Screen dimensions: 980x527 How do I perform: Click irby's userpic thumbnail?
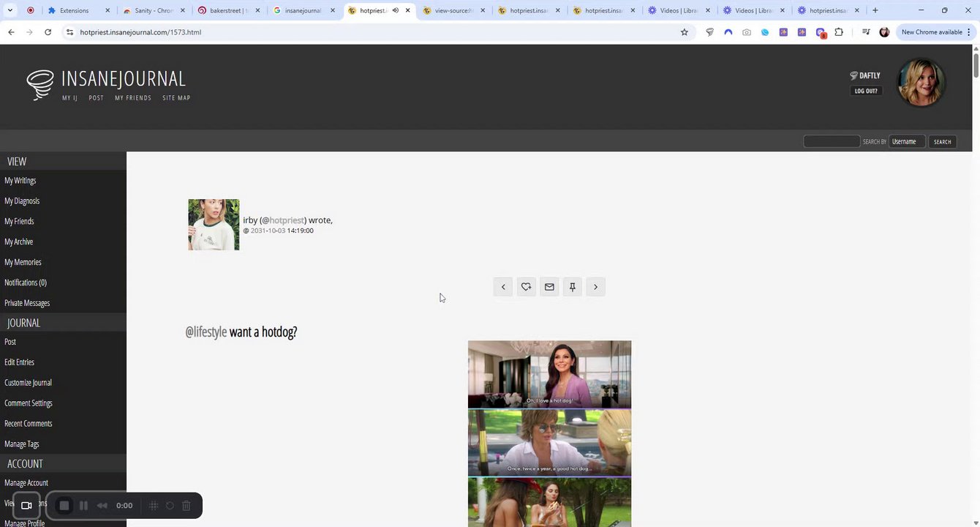[x=214, y=225]
